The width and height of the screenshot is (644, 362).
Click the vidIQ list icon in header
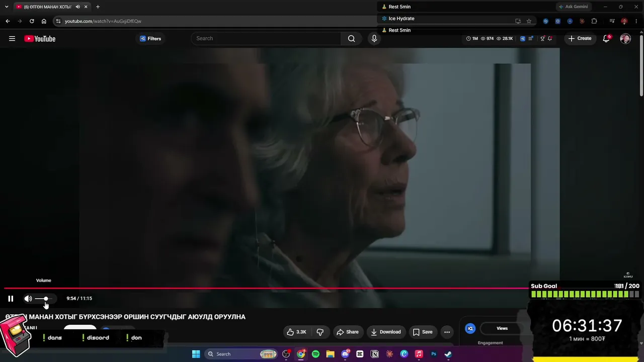click(x=531, y=39)
